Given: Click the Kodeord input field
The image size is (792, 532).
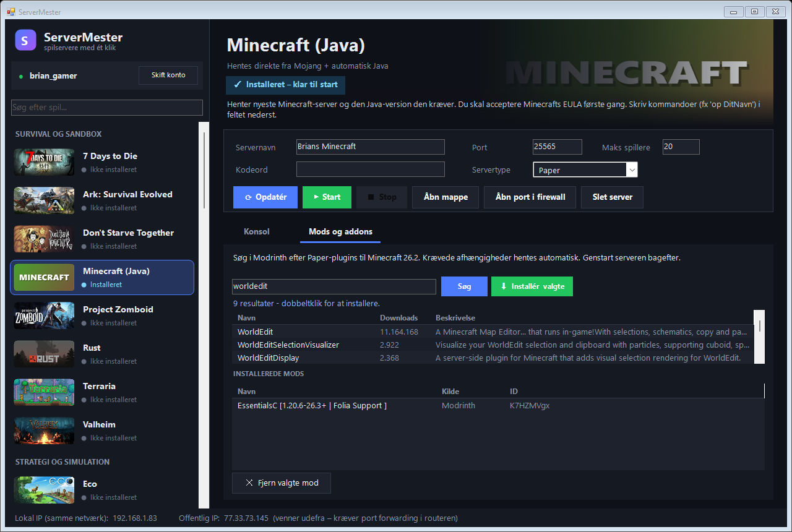Looking at the screenshot, I should coord(371,169).
